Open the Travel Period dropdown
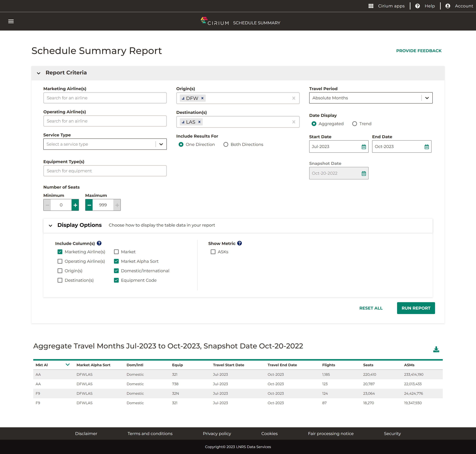 (371, 98)
